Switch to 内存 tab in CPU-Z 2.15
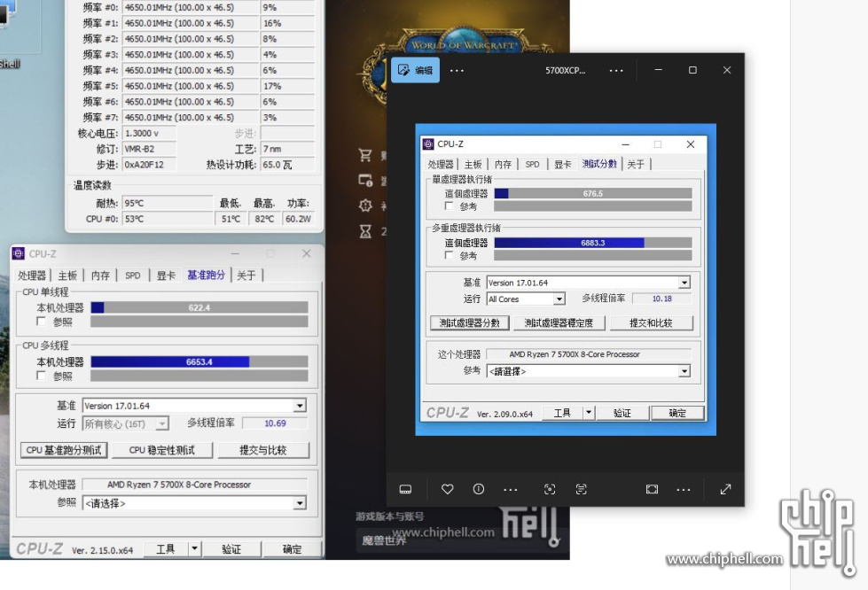Screen dimensions: 868x590 pos(100,276)
